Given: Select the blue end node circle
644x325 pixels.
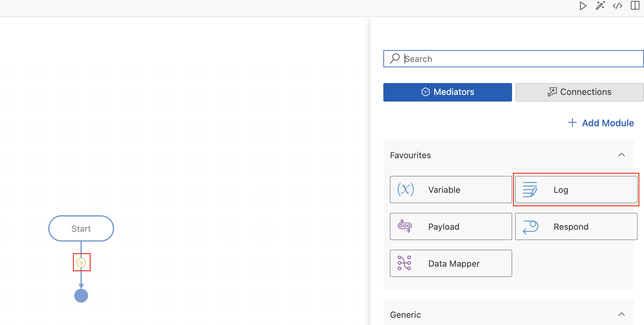Looking at the screenshot, I should click(81, 296).
